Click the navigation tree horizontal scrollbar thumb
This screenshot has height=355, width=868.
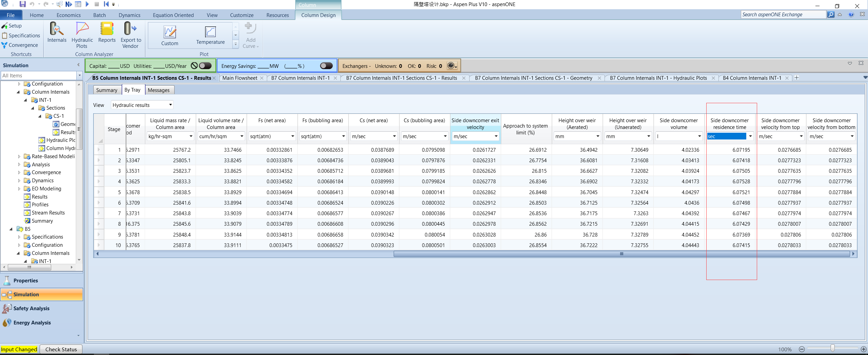click(x=29, y=267)
